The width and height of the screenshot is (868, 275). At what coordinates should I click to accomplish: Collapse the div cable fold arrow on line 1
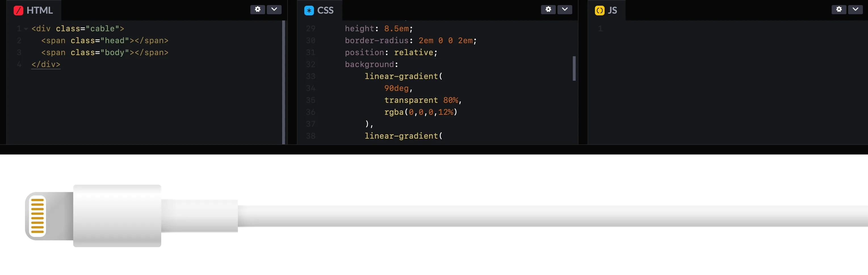click(26, 29)
